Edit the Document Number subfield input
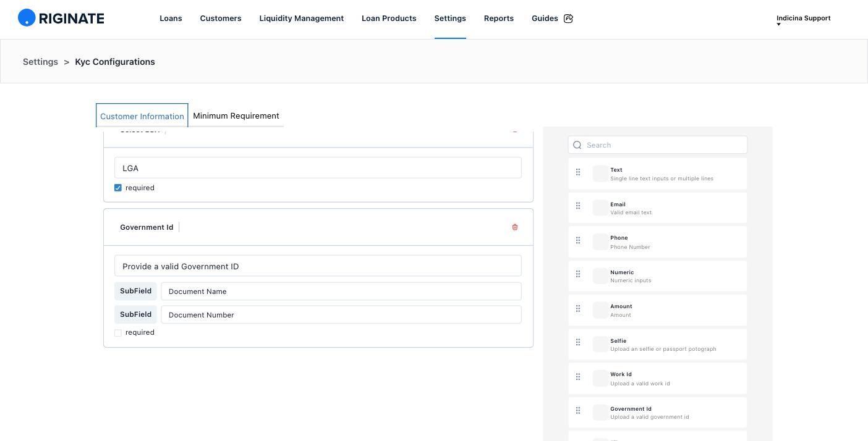The height and width of the screenshot is (441, 868). [x=341, y=315]
